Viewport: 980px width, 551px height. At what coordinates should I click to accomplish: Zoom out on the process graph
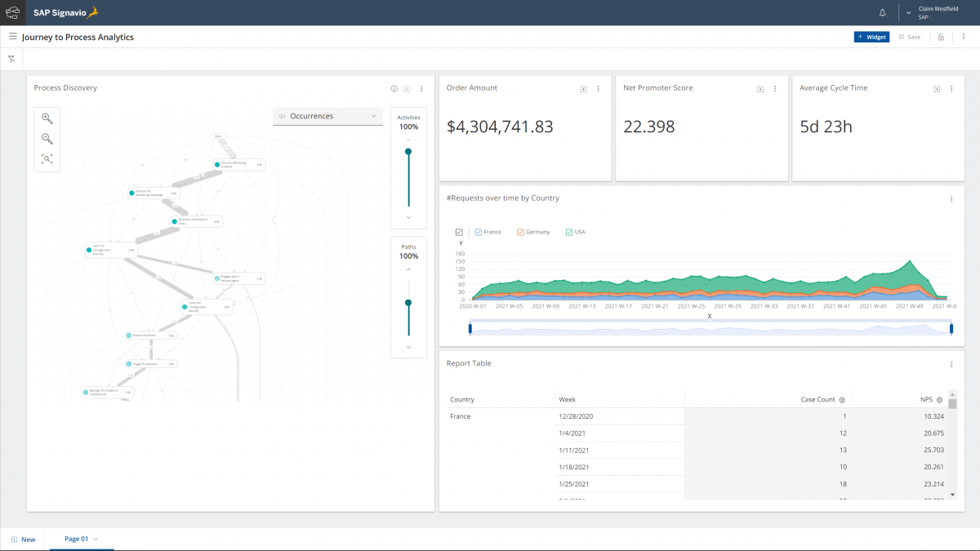(x=47, y=139)
